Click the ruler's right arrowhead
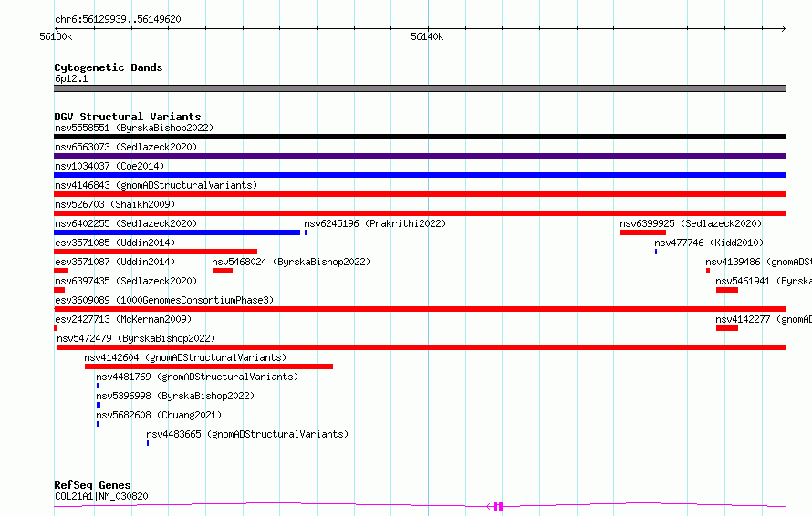Image resolution: width=812 pixels, height=516 pixels. click(x=784, y=28)
